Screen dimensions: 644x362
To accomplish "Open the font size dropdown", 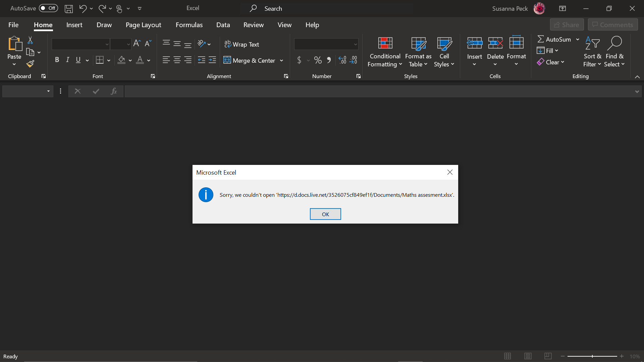I will tap(128, 44).
